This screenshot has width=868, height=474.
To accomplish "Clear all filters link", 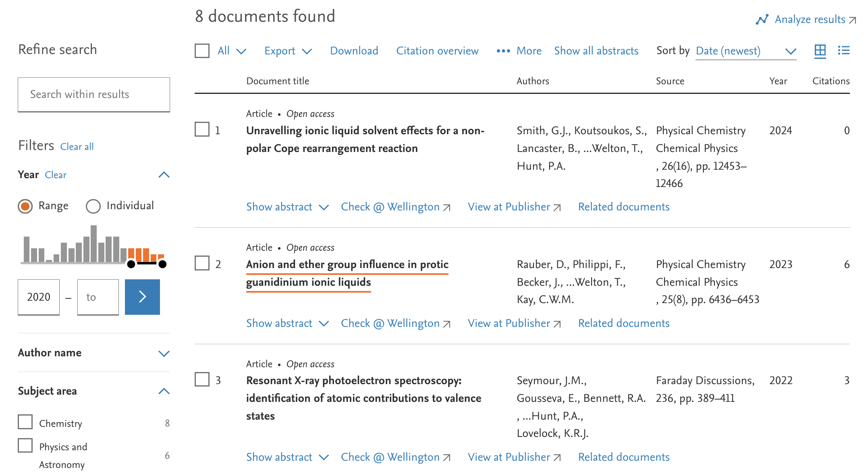I will 77,147.
